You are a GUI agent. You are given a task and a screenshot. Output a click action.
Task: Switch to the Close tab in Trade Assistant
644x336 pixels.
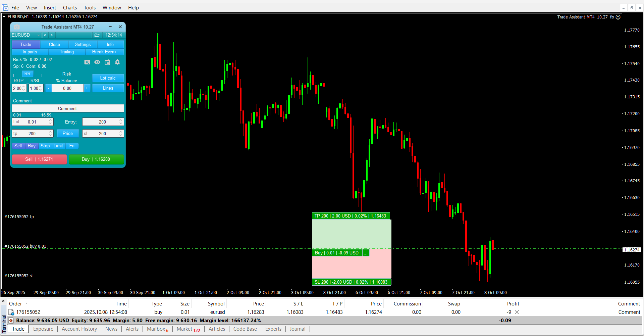pyautogui.click(x=54, y=45)
